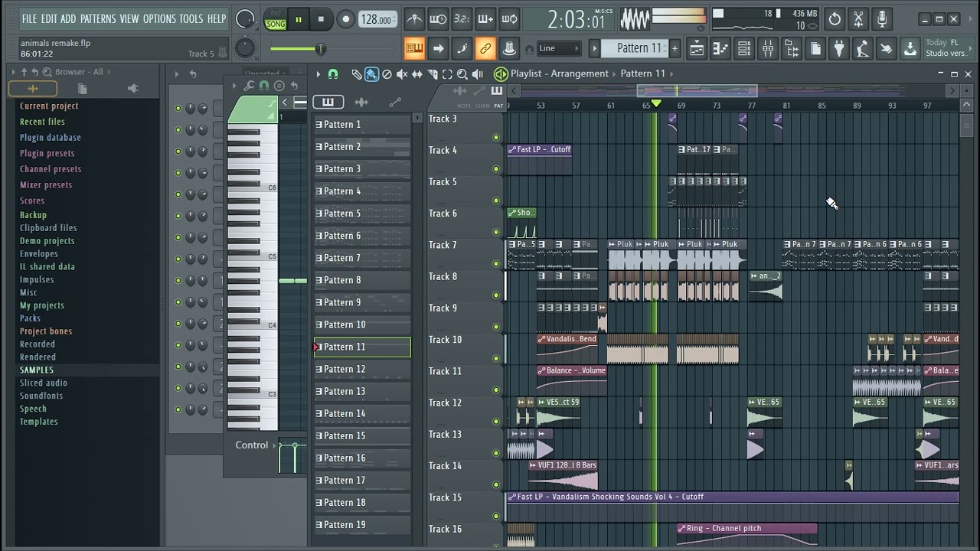The image size is (980, 551).
Task: Toggle PAT/SONG mode switch
Action: [275, 20]
